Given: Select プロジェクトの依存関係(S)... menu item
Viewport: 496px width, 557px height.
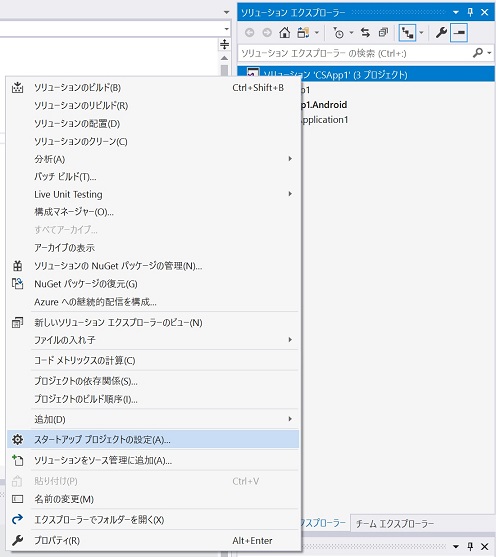Looking at the screenshot, I should (x=153, y=381).
